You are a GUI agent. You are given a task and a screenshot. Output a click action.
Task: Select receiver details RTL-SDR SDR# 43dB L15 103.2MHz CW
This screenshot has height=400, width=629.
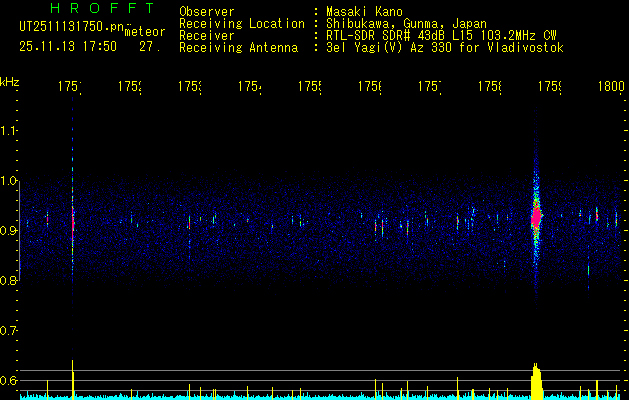(441, 36)
